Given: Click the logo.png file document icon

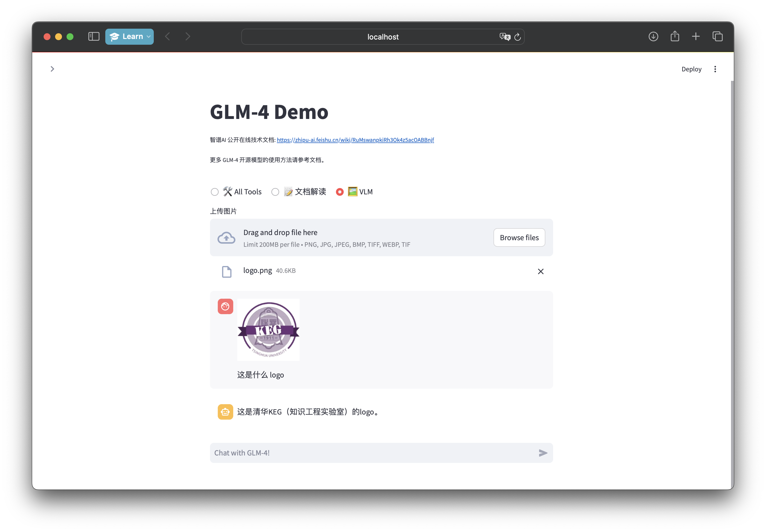Looking at the screenshot, I should [x=227, y=271].
